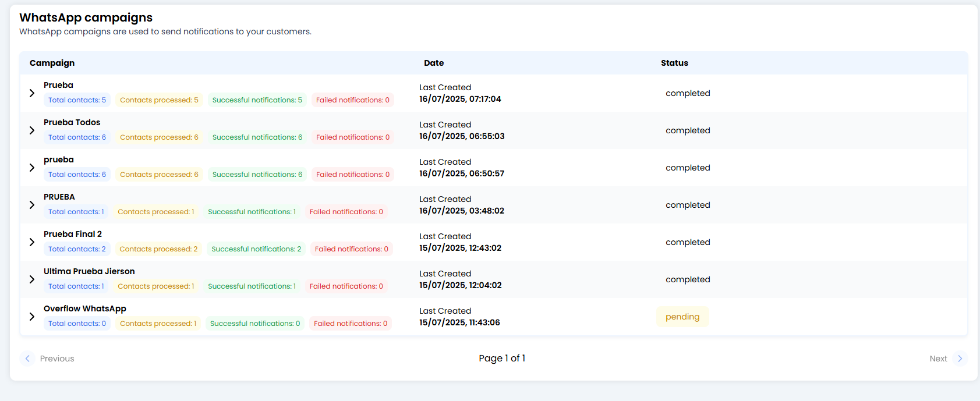
Task: Click the Prueba Final 2 campaign name
Action: pyautogui.click(x=73, y=234)
